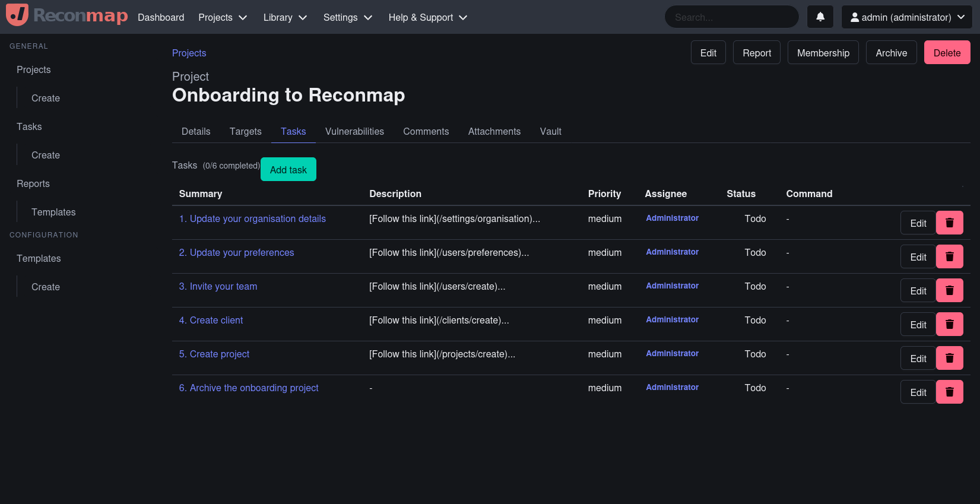Viewport: 980px width, 504px height.
Task: Click Create under Configuration Templates
Action: click(x=46, y=287)
